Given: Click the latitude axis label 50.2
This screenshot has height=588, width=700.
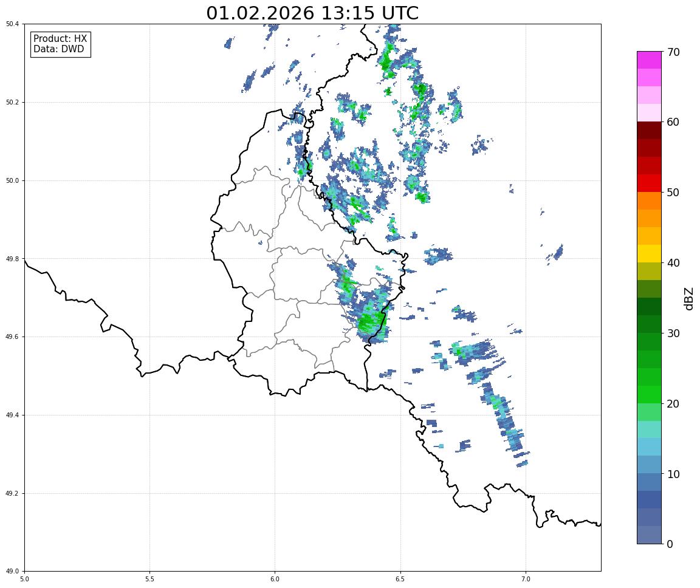Looking at the screenshot, I should coord(12,102).
